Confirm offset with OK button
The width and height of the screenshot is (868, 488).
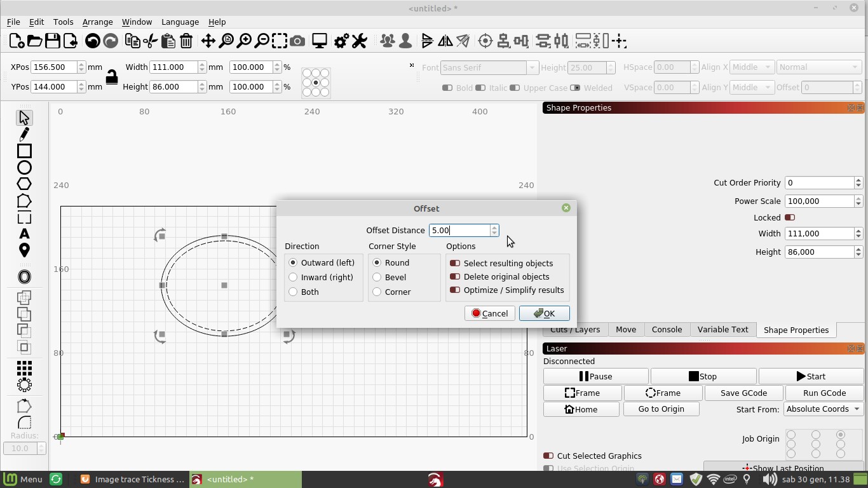point(544,313)
